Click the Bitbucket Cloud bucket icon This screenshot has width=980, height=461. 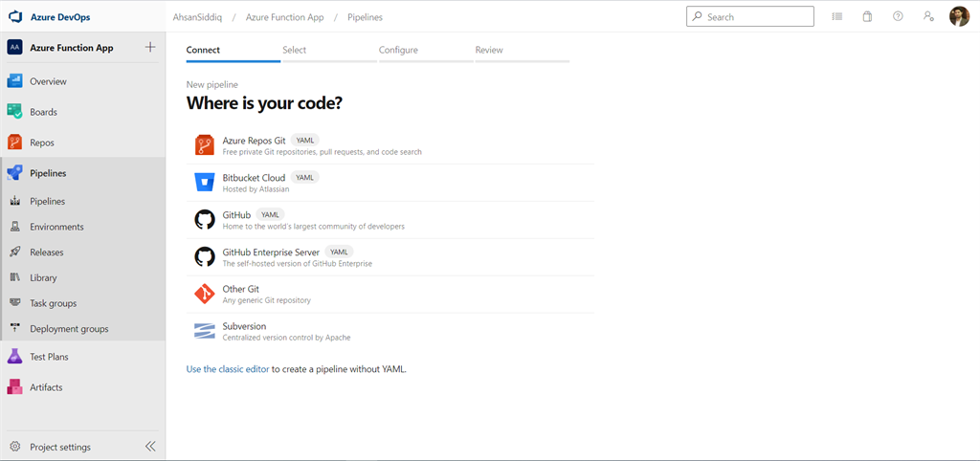(x=205, y=183)
